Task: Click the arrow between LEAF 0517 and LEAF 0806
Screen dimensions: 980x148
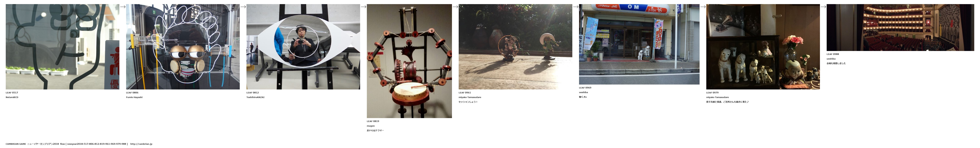Action: tap(123, 6)
